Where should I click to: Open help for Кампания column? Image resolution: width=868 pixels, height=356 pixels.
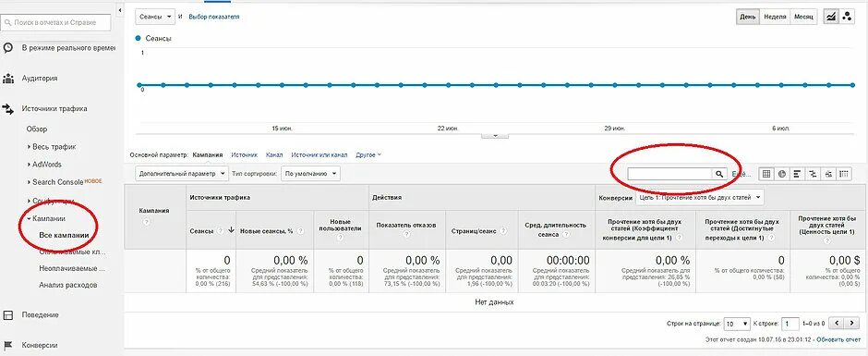click(x=147, y=221)
